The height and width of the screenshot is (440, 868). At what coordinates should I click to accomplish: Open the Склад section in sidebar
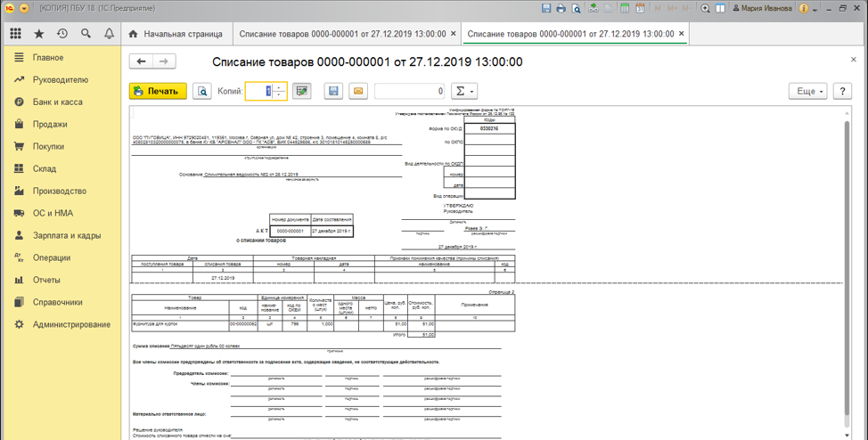pos(45,168)
